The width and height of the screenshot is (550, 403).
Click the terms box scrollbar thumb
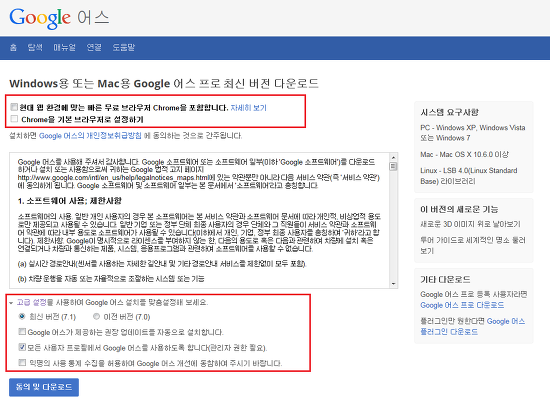(x=393, y=167)
